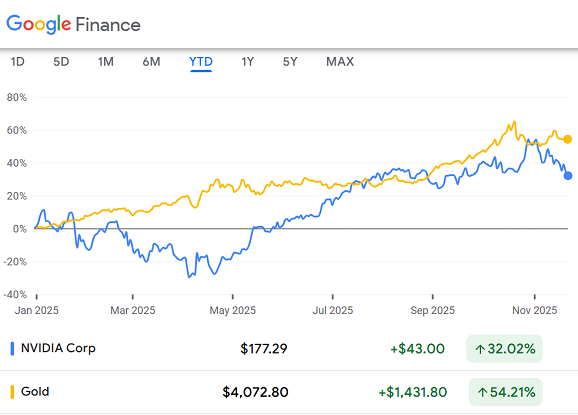Click Gold's yellow color marker

coord(12,392)
